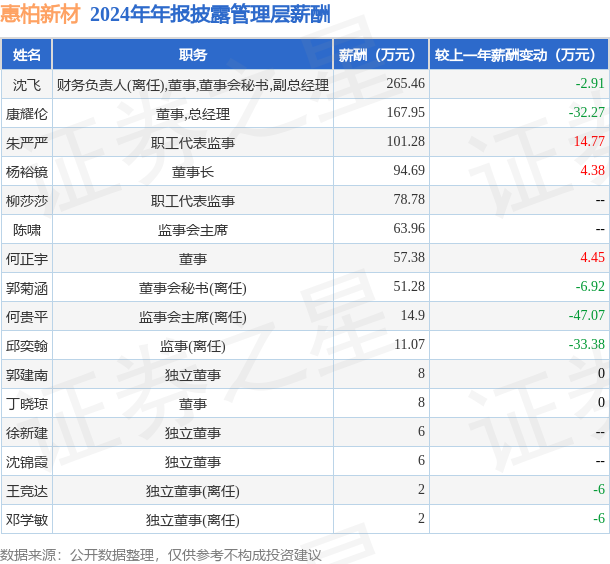Click 沈飞's position text 财务负责人(离任)

coord(111,85)
